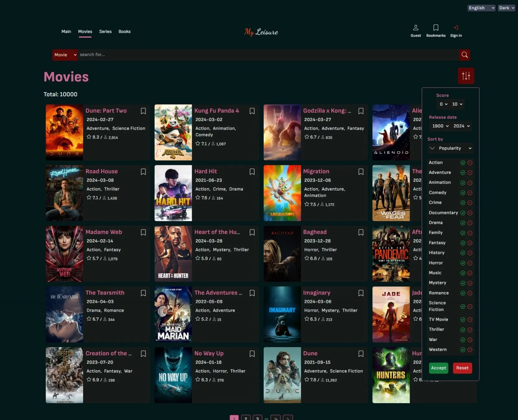Include the Thriller genre checkmark
518x420 pixels.
click(463, 330)
